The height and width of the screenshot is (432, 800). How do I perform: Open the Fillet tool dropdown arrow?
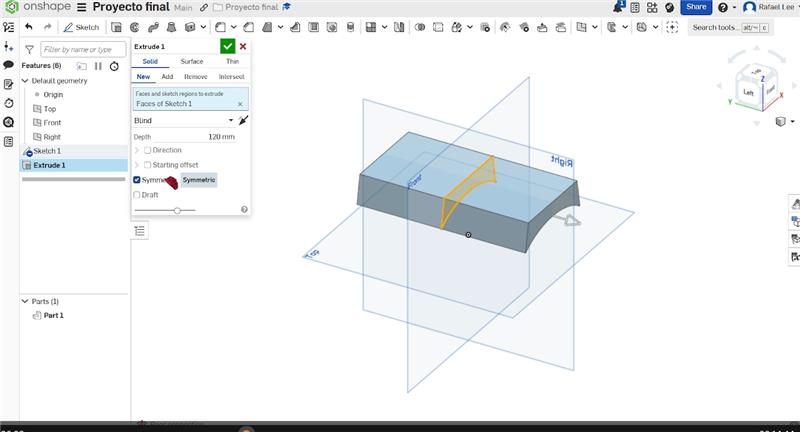pyautogui.click(x=234, y=27)
